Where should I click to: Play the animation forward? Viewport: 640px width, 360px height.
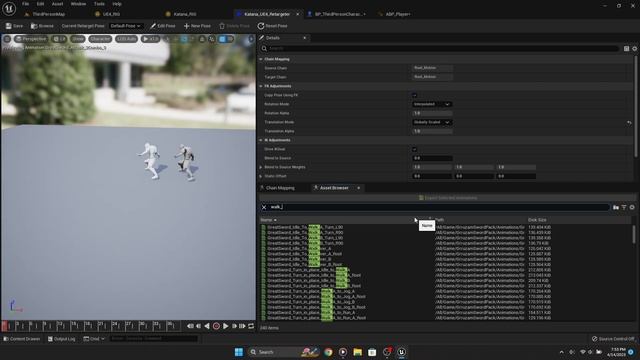click(226, 326)
